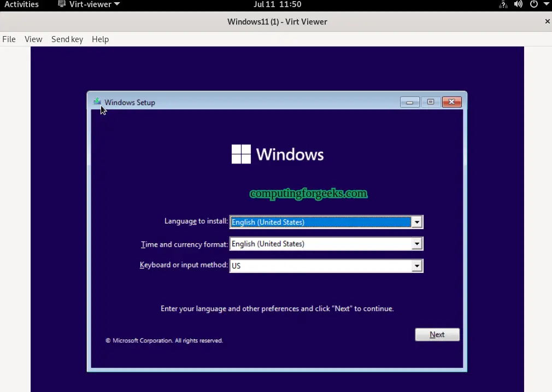552x392 pixels.
Task: Click the power icon in the top panel
Action: pyautogui.click(x=534, y=4)
